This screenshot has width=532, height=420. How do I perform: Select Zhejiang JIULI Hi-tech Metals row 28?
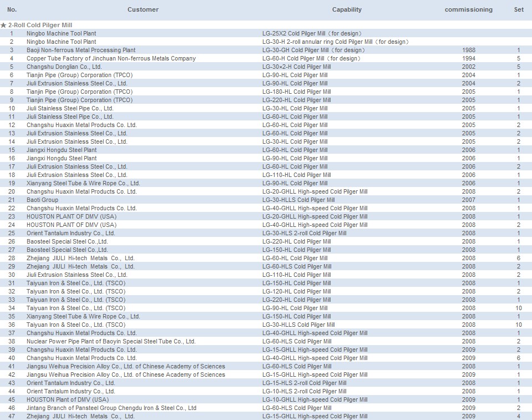tap(81, 258)
